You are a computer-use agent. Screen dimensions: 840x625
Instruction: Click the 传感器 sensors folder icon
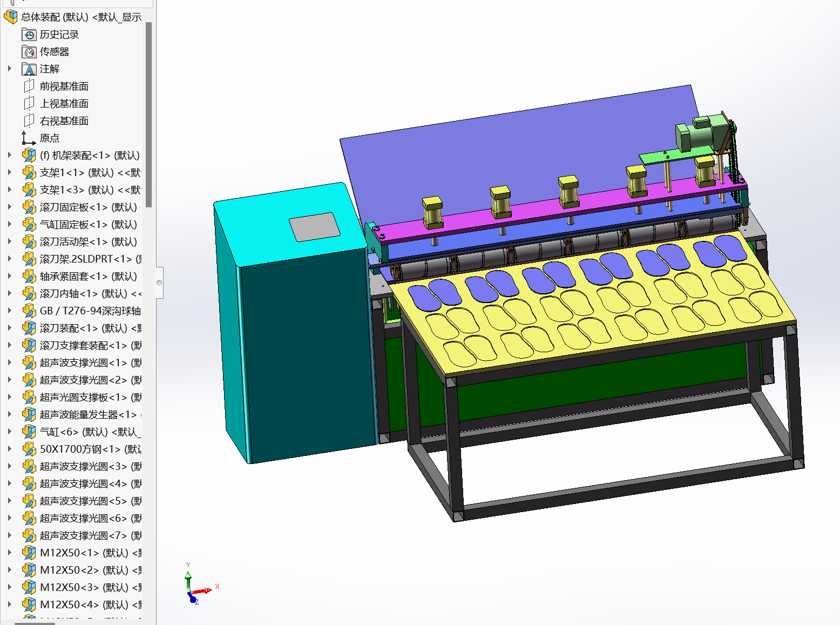[x=29, y=52]
